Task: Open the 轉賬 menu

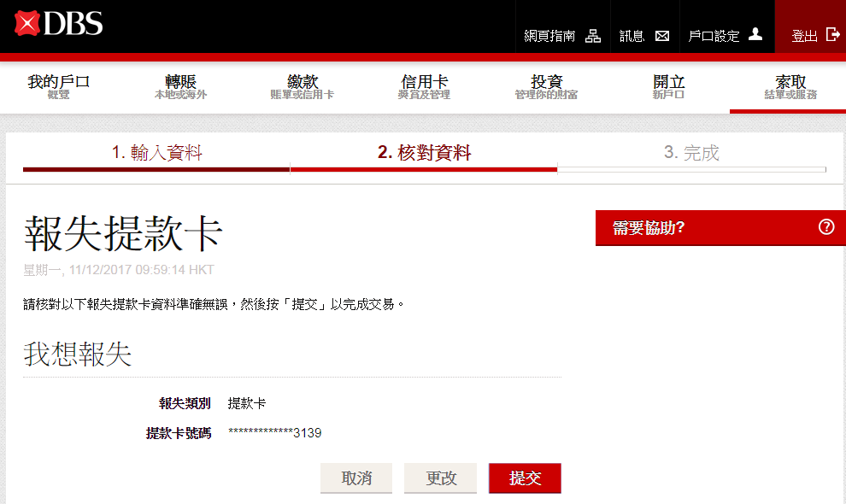Action: 180,86
